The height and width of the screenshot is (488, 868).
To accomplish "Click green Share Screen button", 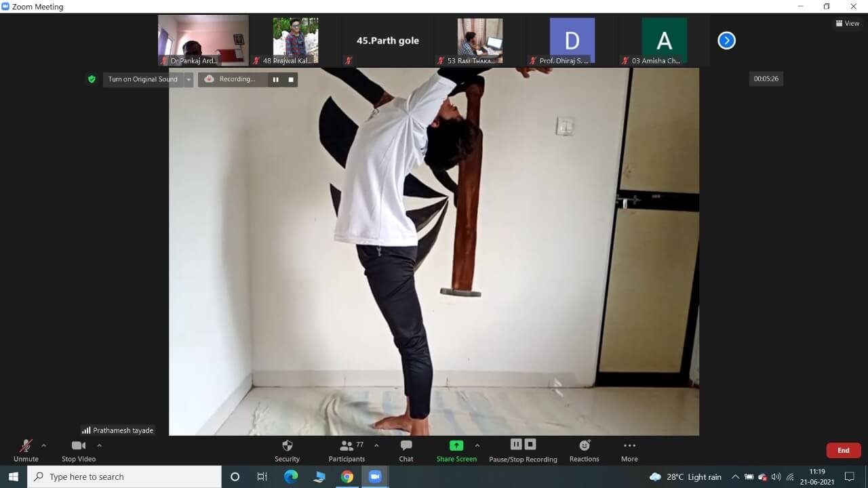I will click(456, 450).
